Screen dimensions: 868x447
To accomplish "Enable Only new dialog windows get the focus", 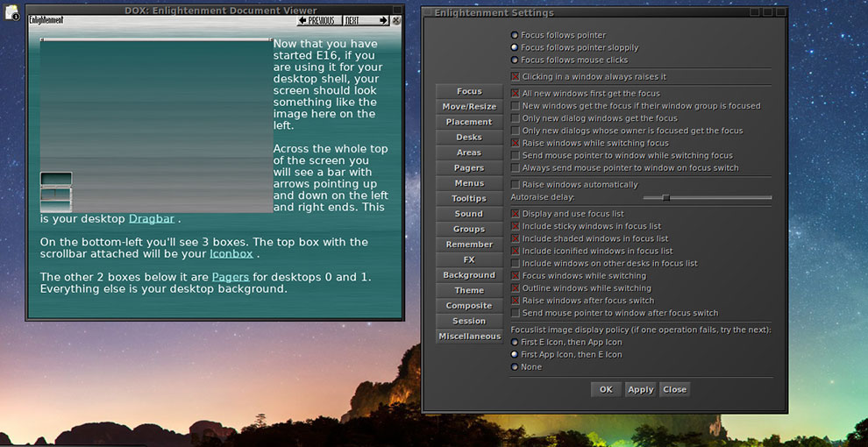I will coord(594,117).
